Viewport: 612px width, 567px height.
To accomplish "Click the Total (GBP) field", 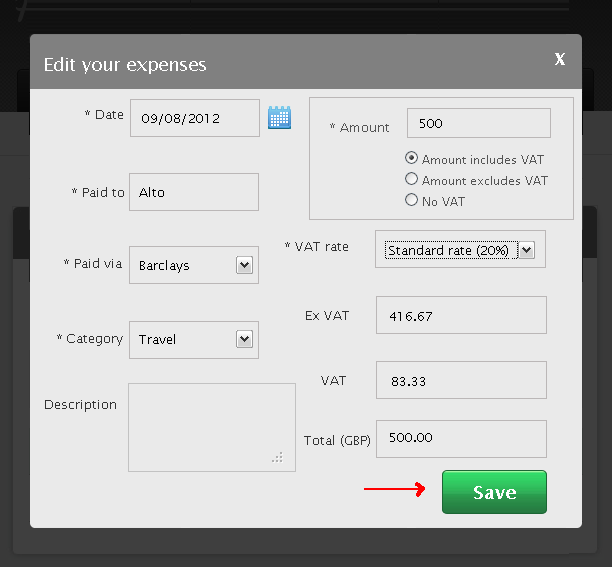I will (461, 439).
